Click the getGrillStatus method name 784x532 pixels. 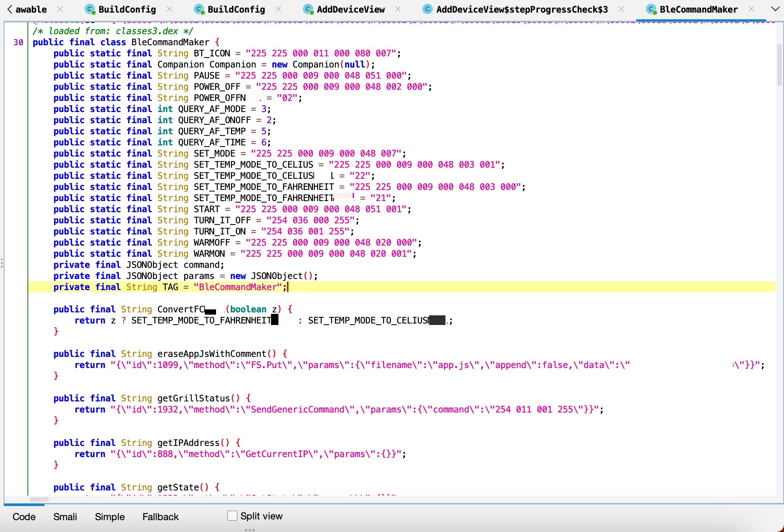194,398
